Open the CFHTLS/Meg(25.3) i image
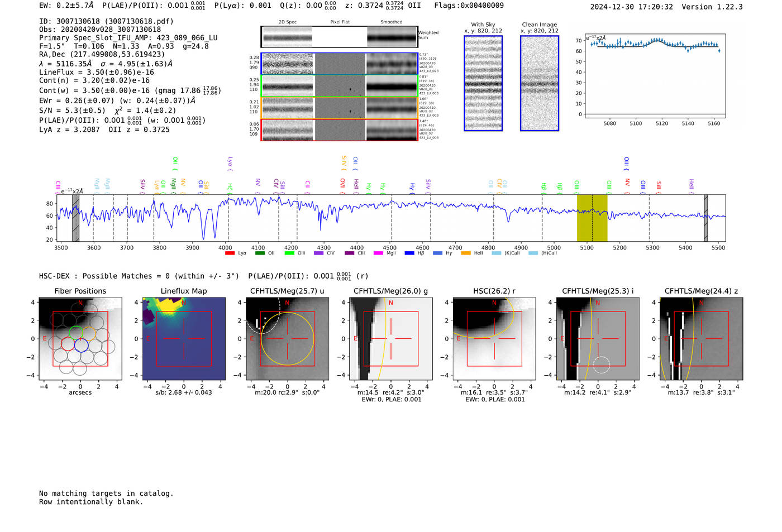Image resolution: width=782 pixels, height=532 pixels. click(598, 339)
